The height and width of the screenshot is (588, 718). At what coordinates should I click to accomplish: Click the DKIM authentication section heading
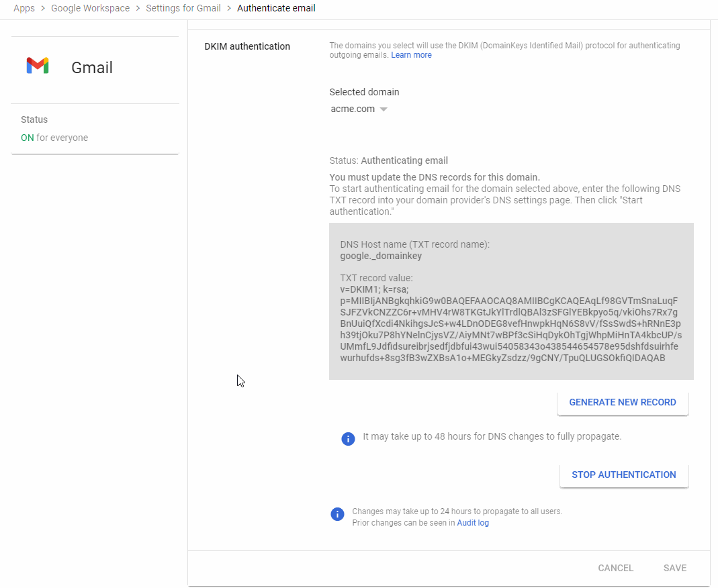246,46
